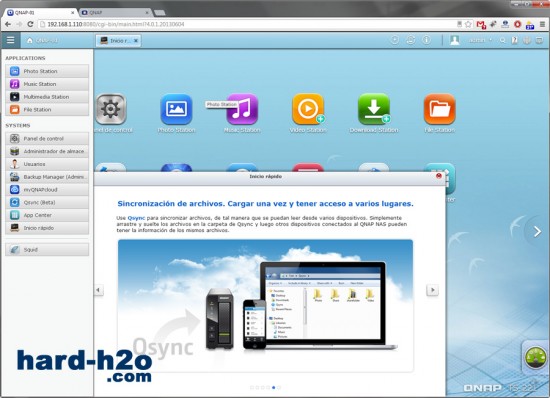
Task: Click the Qsync hyperlink in description
Action: [136, 218]
